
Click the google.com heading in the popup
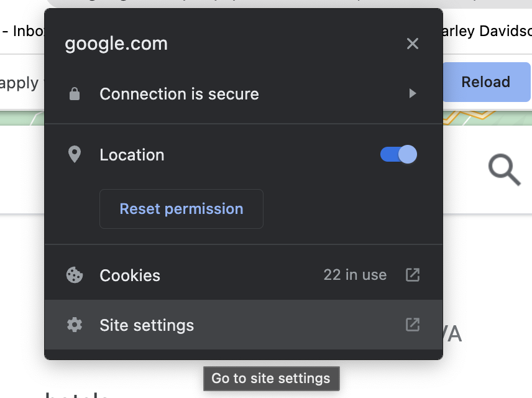[x=116, y=44]
